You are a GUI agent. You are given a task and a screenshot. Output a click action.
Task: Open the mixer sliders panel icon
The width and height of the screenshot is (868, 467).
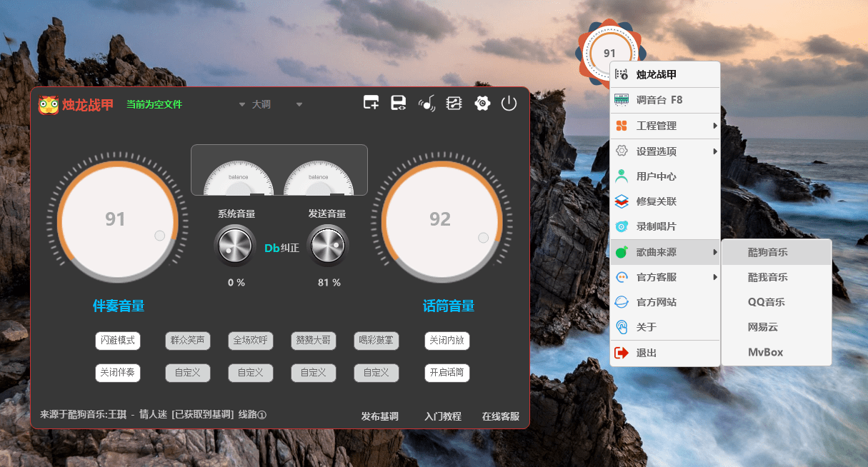454,104
